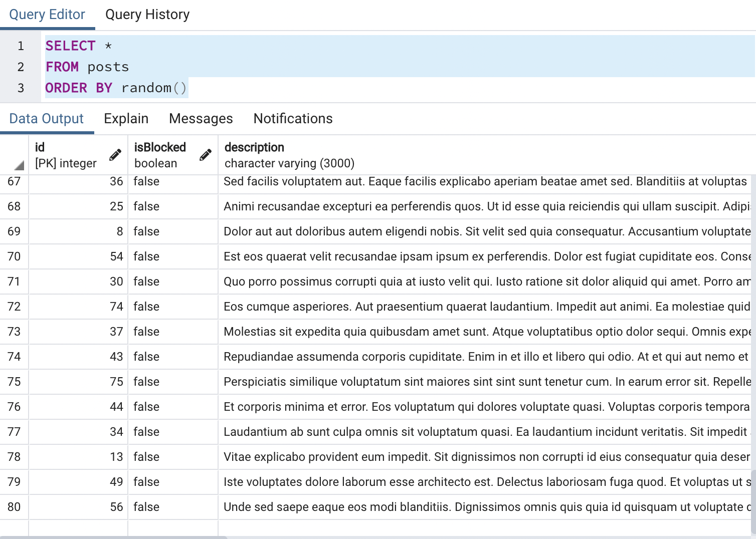Click description starting 'Est eos quaerat velit'

click(x=484, y=256)
